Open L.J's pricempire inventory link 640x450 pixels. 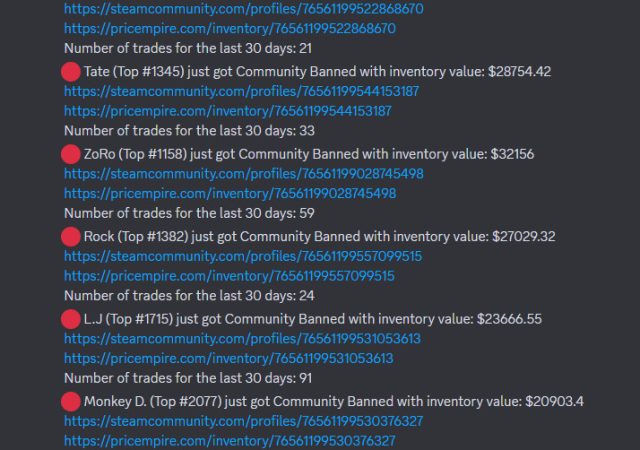pos(229,359)
